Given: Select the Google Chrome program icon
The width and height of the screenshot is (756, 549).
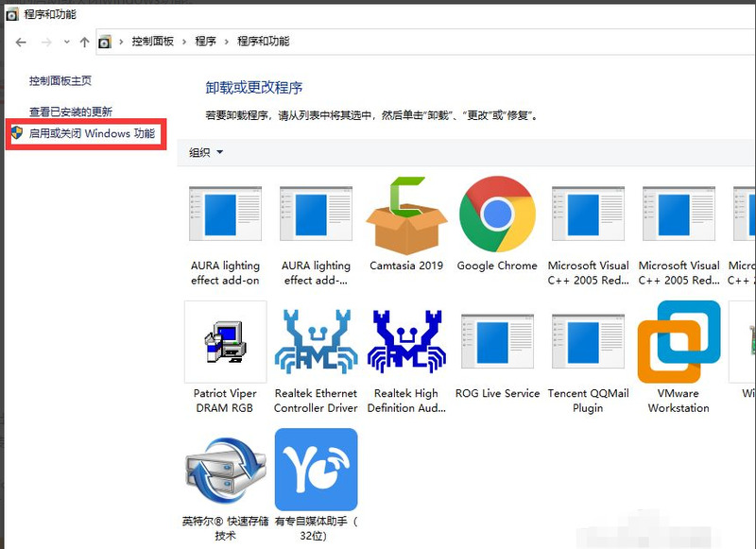Looking at the screenshot, I should [496, 214].
